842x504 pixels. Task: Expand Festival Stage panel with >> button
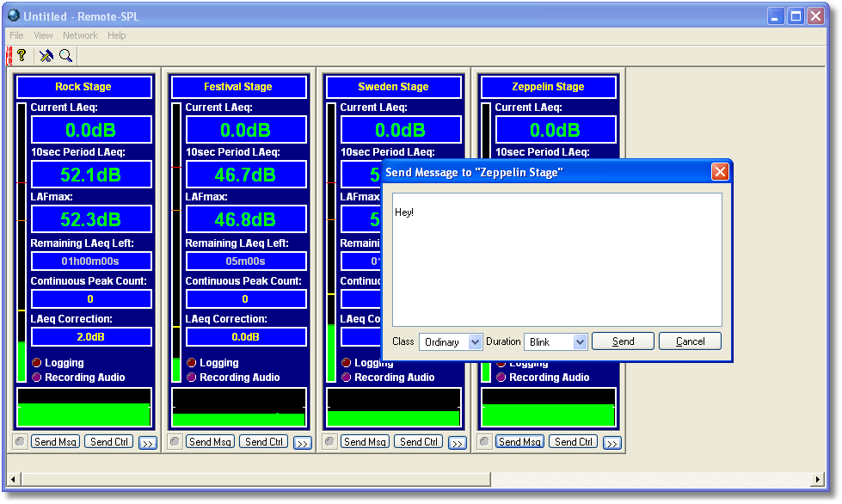click(x=303, y=443)
